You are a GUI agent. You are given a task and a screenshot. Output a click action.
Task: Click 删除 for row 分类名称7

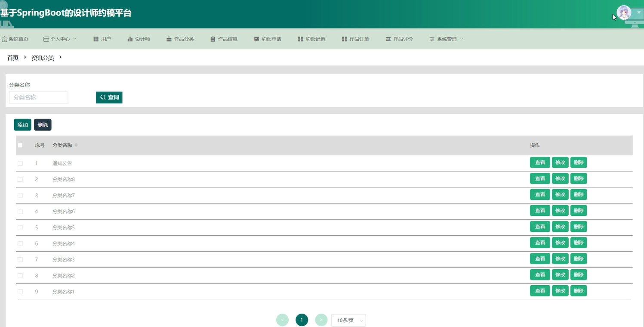pyautogui.click(x=579, y=194)
